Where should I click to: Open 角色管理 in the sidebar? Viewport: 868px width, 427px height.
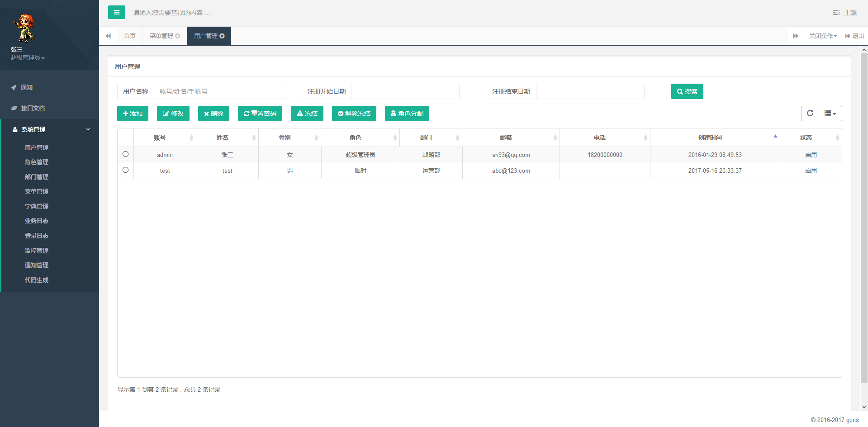(x=37, y=162)
